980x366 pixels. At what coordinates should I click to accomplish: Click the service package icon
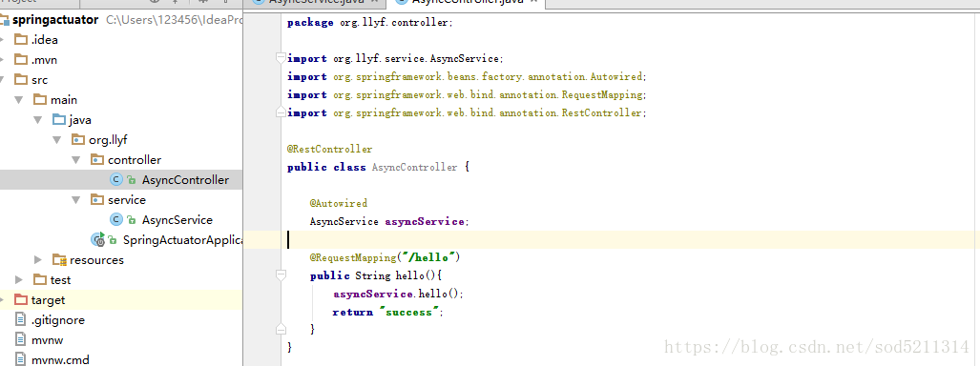[x=97, y=200]
